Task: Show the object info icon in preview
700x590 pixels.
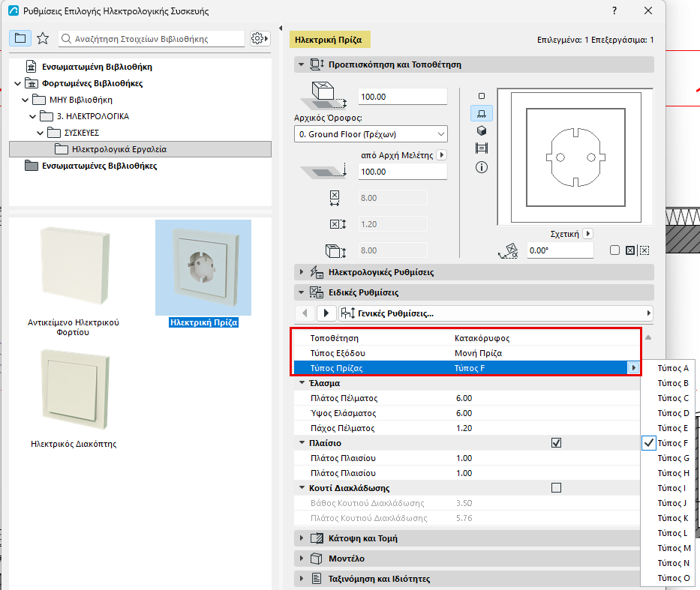Action: 481,167
